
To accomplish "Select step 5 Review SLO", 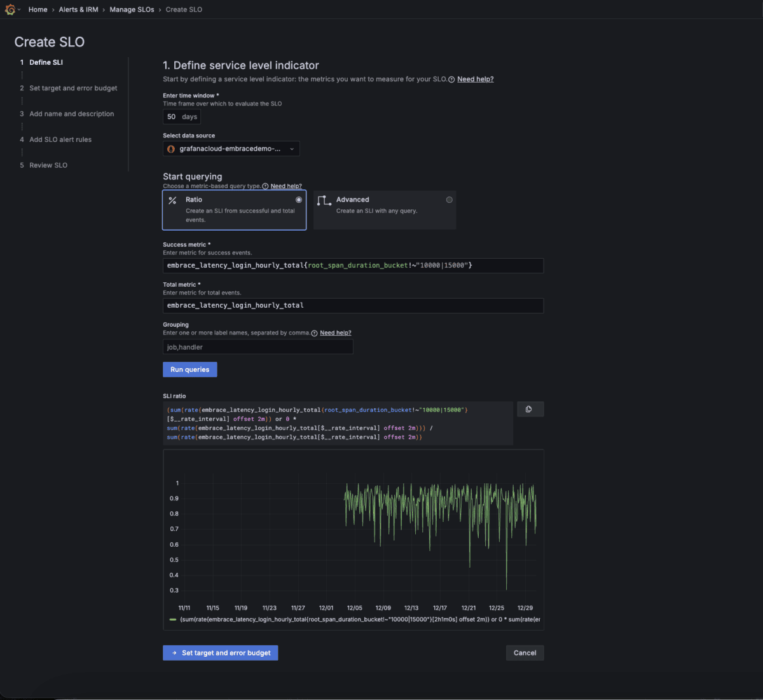I will tap(48, 165).
